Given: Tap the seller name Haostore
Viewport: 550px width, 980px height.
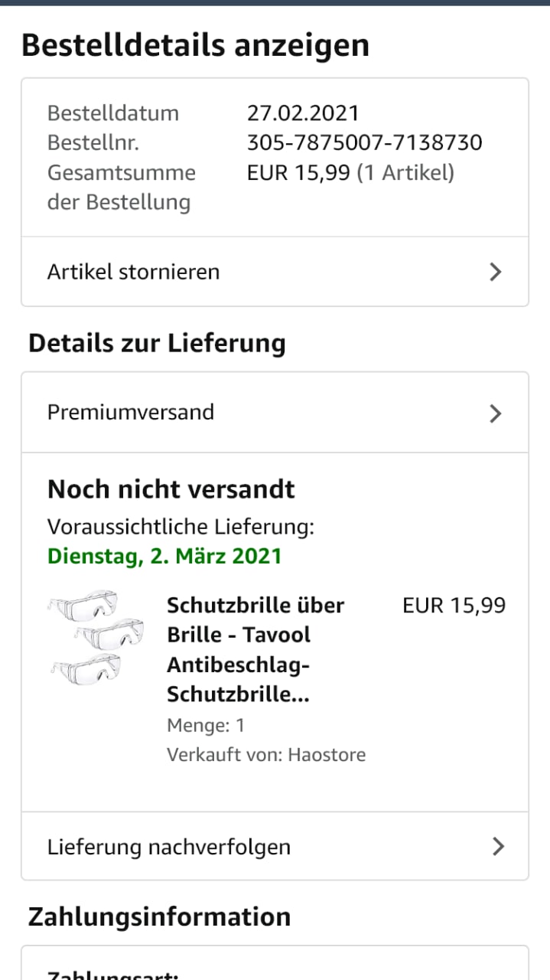Looking at the screenshot, I should pos(327,755).
